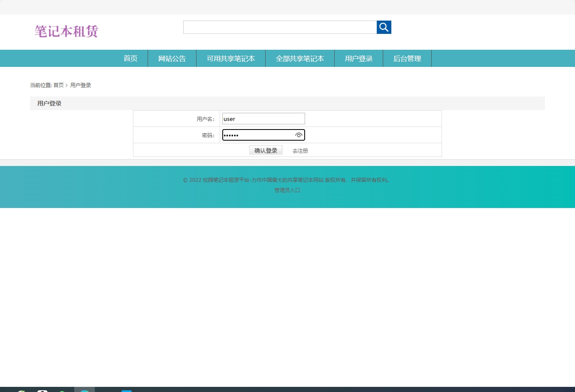This screenshot has height=392, width=575.
Task: Click the 确认登录 login button
Action: (x=266, y=150)
